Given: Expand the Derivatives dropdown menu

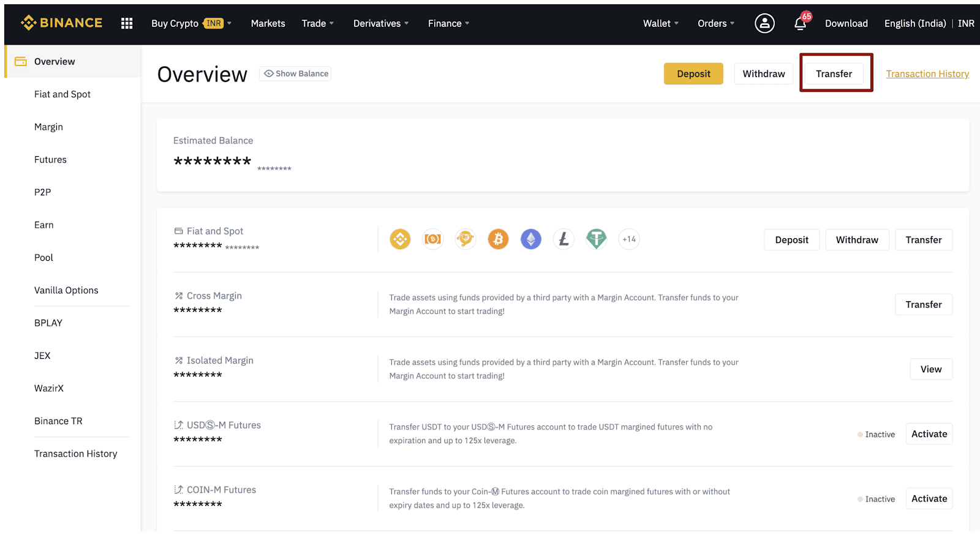Looking at the screenshot, I should (x=381, y=23).
